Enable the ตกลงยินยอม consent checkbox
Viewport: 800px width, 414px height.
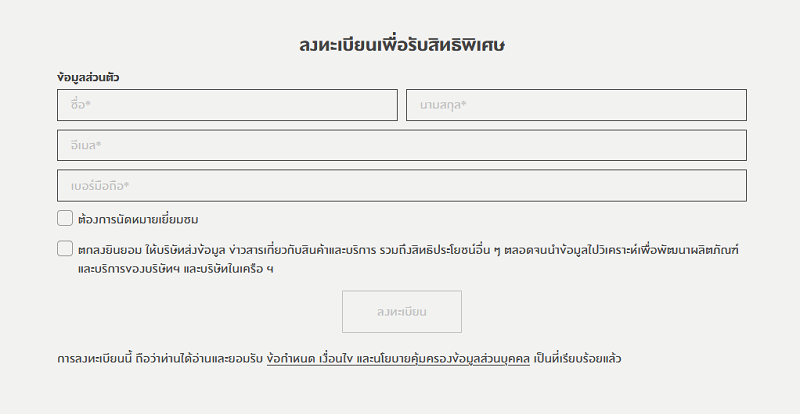(65, 249)
